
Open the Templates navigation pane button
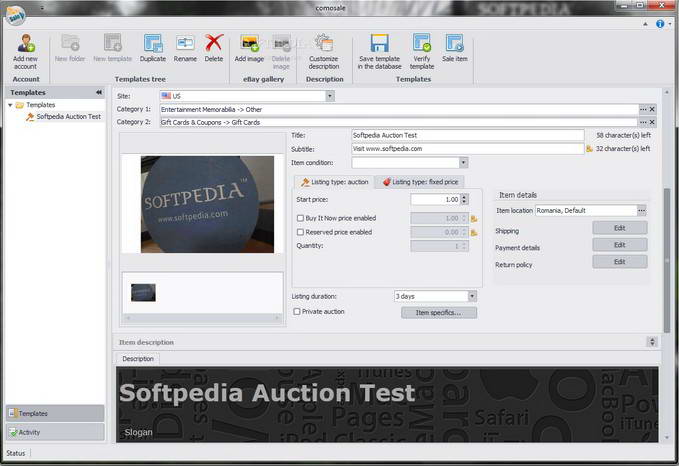point(55,414)
